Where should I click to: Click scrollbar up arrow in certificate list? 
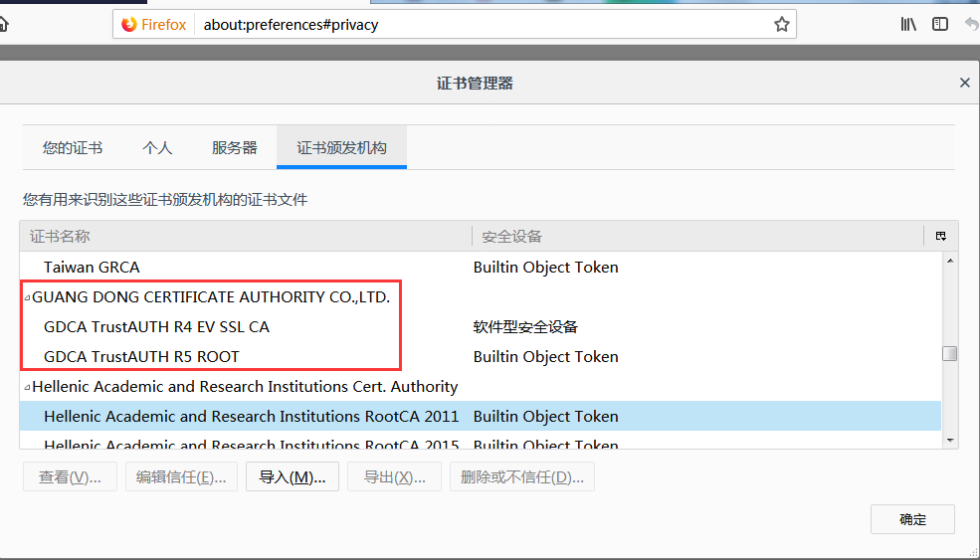click(950, 260)
